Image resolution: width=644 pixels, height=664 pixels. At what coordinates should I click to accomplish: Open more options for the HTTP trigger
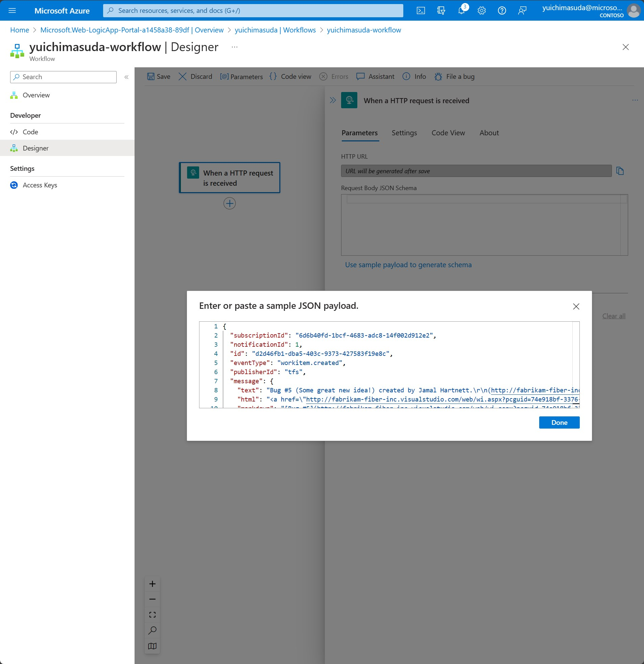pyautogui.click(x=635, y=100)
